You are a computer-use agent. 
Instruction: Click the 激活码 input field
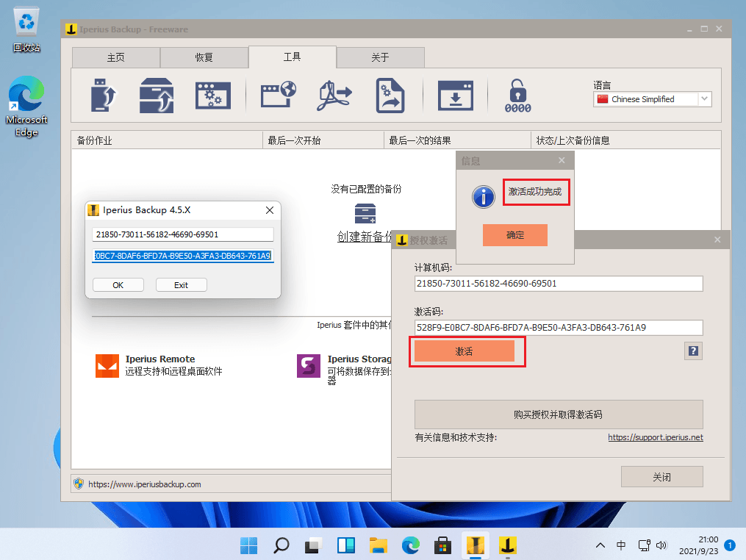tap(559, 327)
